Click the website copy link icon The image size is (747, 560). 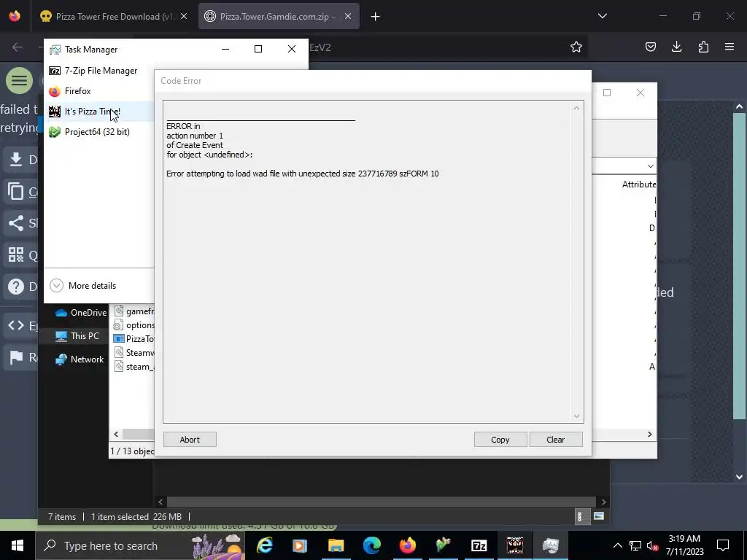click(16, 192)
